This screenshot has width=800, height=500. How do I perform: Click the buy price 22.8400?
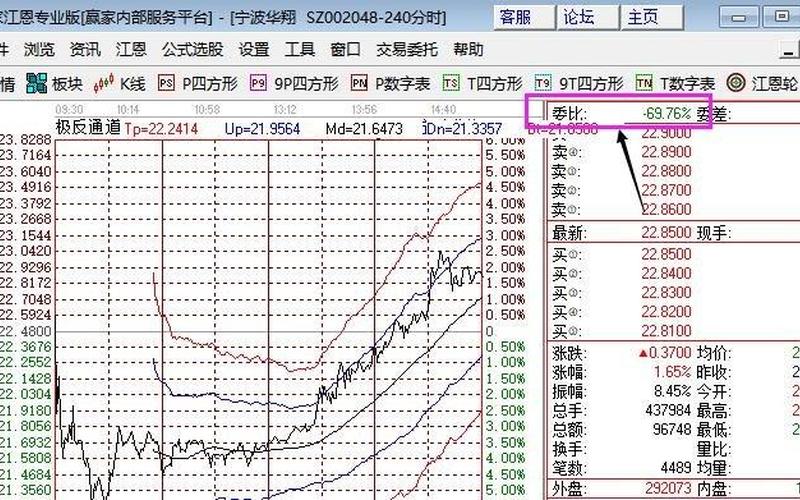tap(666, 273)
